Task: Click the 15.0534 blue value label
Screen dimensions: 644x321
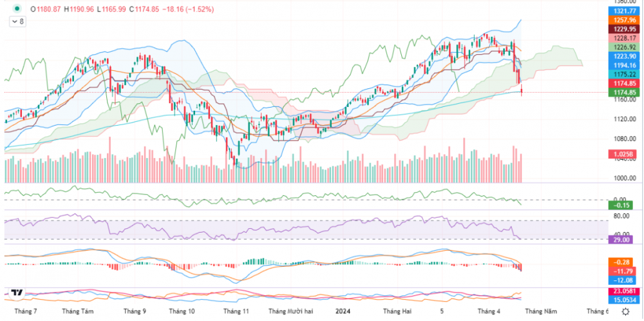Action: click(623, 300)
